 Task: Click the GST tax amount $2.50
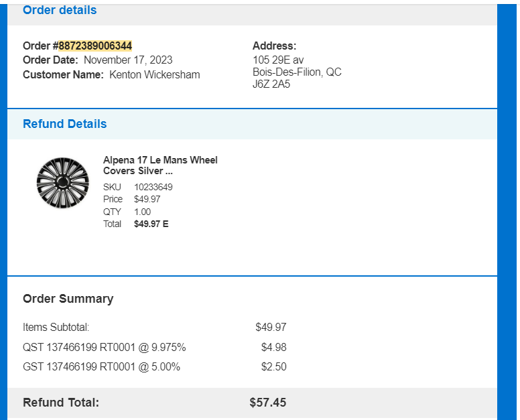[x=273, y=366]
